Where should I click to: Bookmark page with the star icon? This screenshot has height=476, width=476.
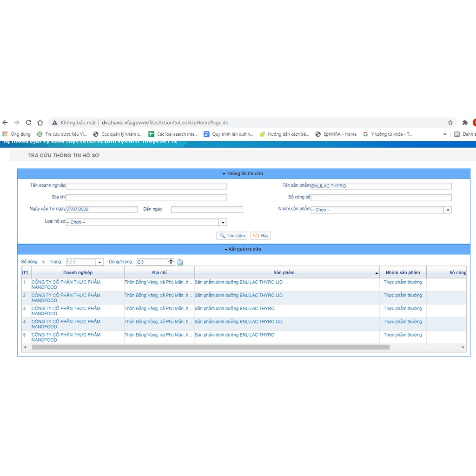pyautogui.click(x=450, y=123)
